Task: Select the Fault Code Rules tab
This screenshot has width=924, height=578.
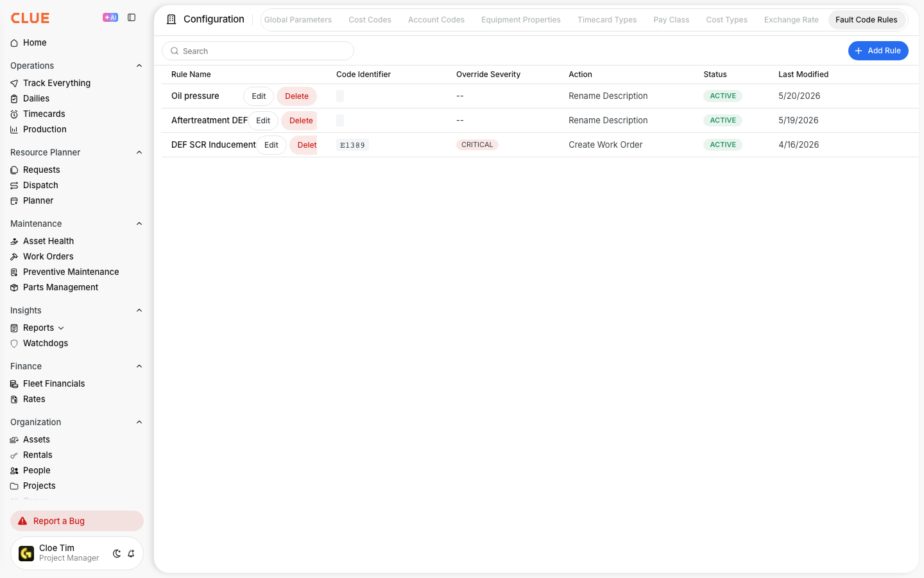Action: click(866, 20)
